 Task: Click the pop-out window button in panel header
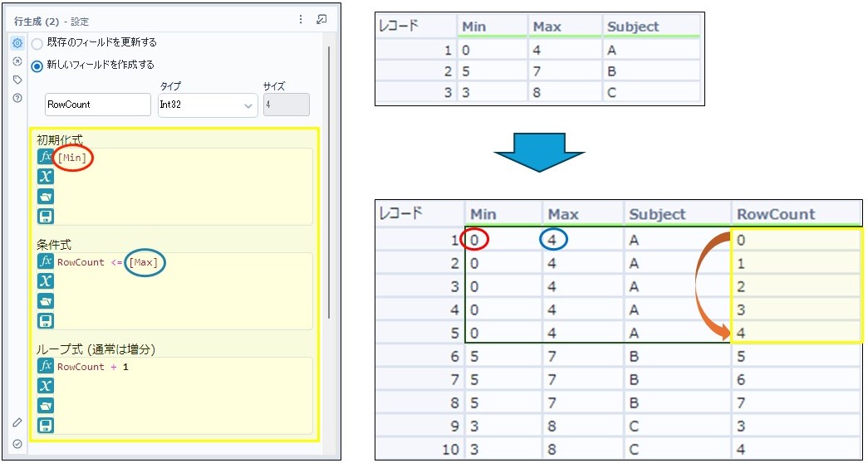tap(321, 20)
